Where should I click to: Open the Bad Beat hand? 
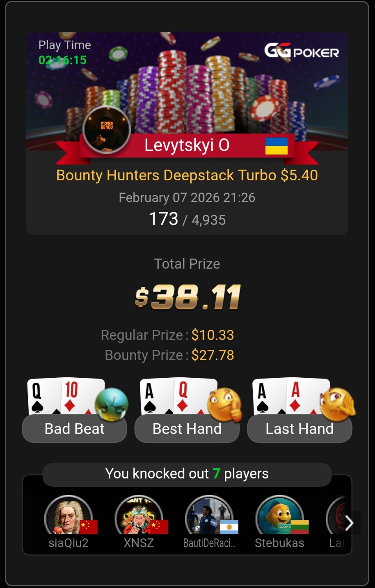pos(75,429)
